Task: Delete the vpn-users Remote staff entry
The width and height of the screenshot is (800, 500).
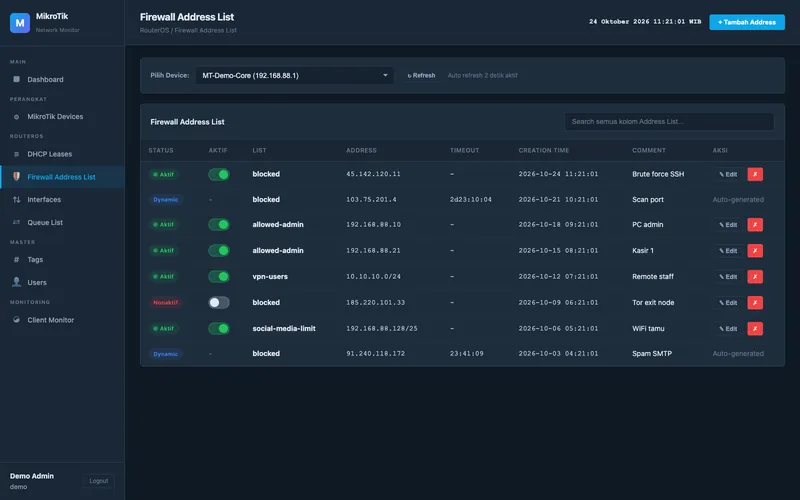Action: 755,277
